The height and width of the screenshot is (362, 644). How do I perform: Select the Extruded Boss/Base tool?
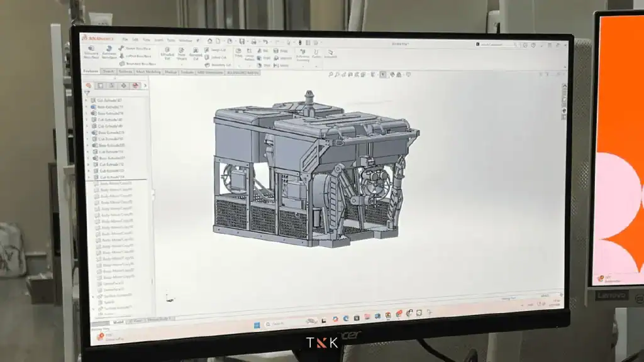point(91,52)
